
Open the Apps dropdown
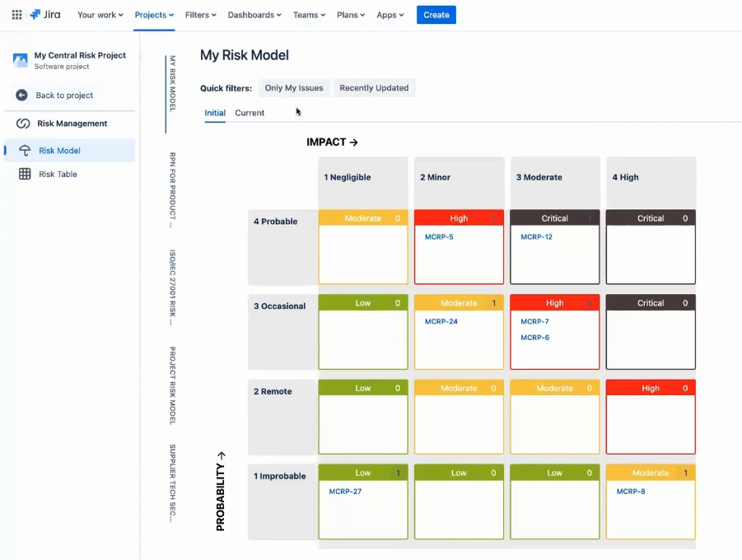point(389,15)
